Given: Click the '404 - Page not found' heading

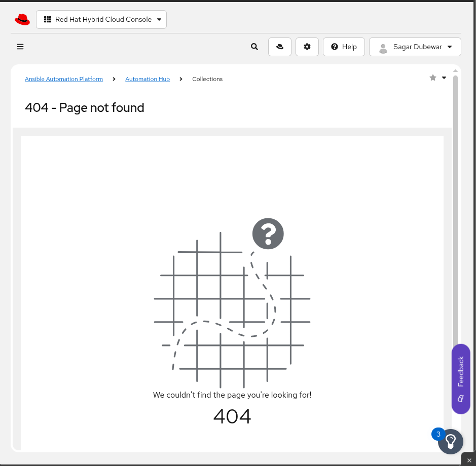Looking at the screenshot, I should click(84, 108).
